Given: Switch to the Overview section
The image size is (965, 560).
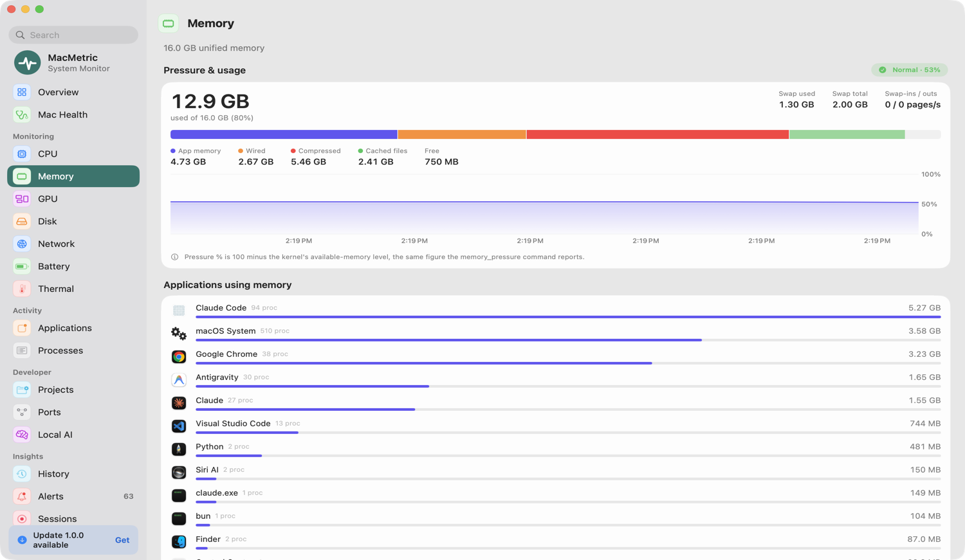Looking at the screenshot, I should tap(73, 93).
